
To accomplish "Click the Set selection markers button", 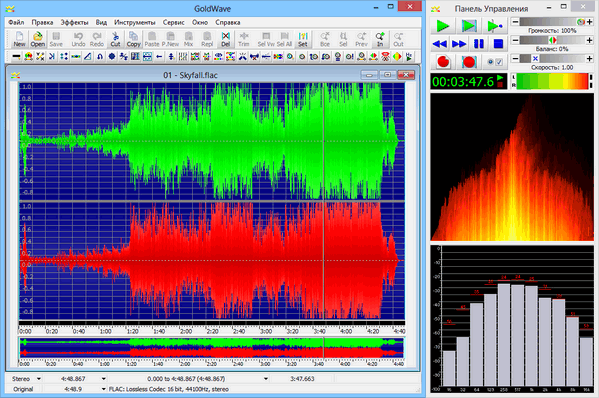I will [x=303, y=39].
